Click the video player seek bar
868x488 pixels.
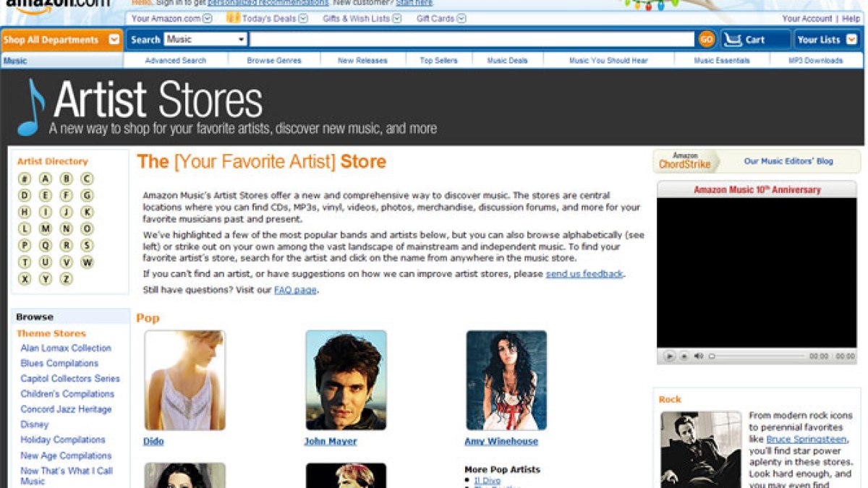point(757,356)
